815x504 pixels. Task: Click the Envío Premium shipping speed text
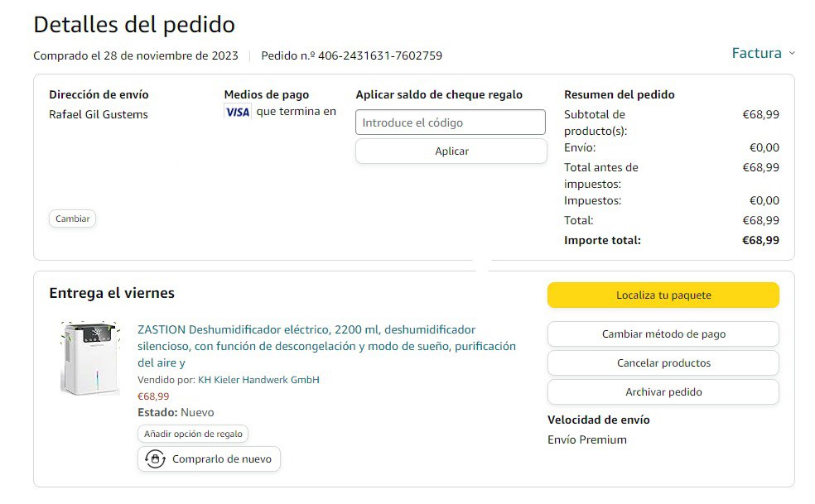587,440
